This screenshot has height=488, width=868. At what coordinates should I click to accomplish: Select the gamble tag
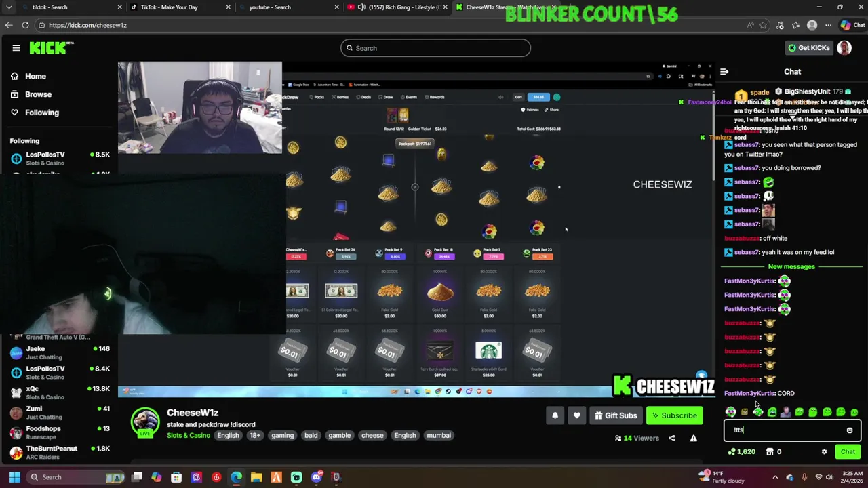pos(340,436)
